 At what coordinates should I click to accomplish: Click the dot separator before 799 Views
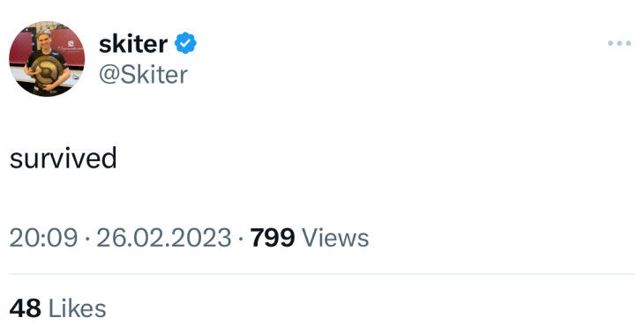pyautogui.click(x=241, y=239)
